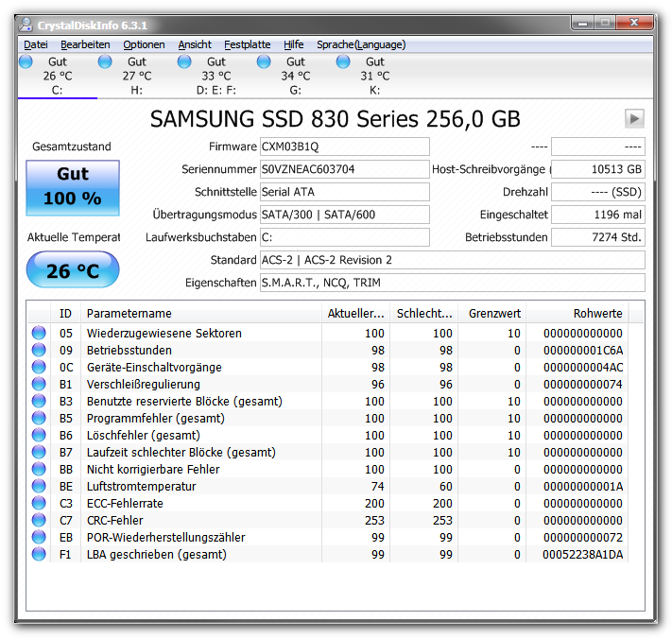The height and width of the screenshot is (638, 672).
Task: Click the status orb for Luftstromtemperatur
Action: 39,486
